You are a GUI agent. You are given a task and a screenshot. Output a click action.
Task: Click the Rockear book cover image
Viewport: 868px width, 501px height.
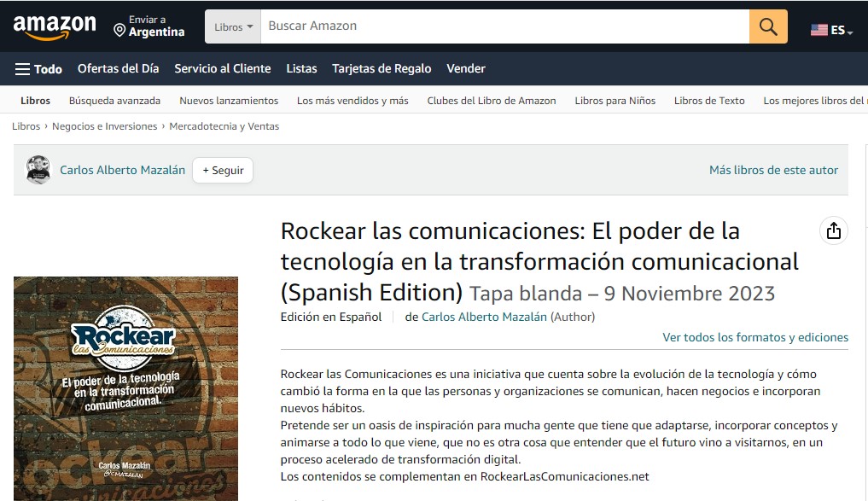125,388
